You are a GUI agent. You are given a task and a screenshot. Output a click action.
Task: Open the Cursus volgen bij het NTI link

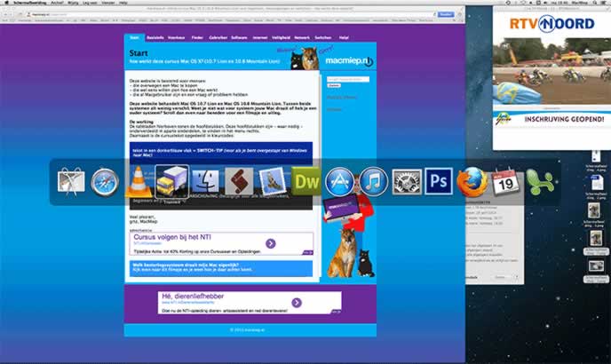[172, 237]
